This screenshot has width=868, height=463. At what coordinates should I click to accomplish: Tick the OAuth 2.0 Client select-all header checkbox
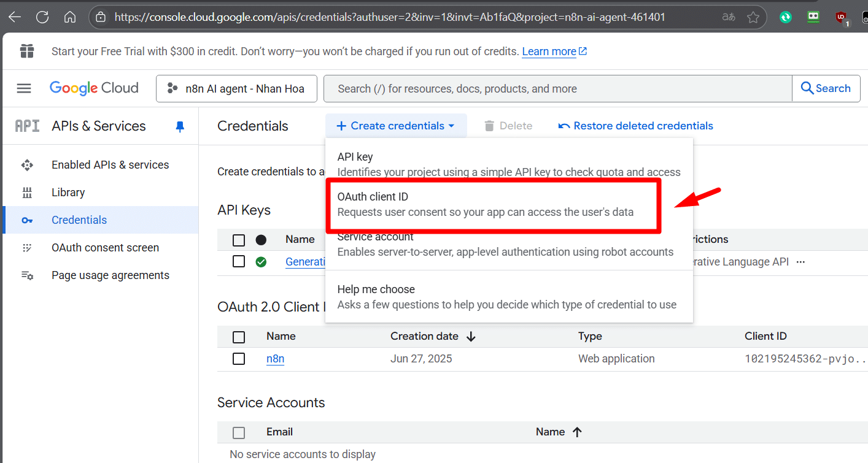(x=239, y=337)
